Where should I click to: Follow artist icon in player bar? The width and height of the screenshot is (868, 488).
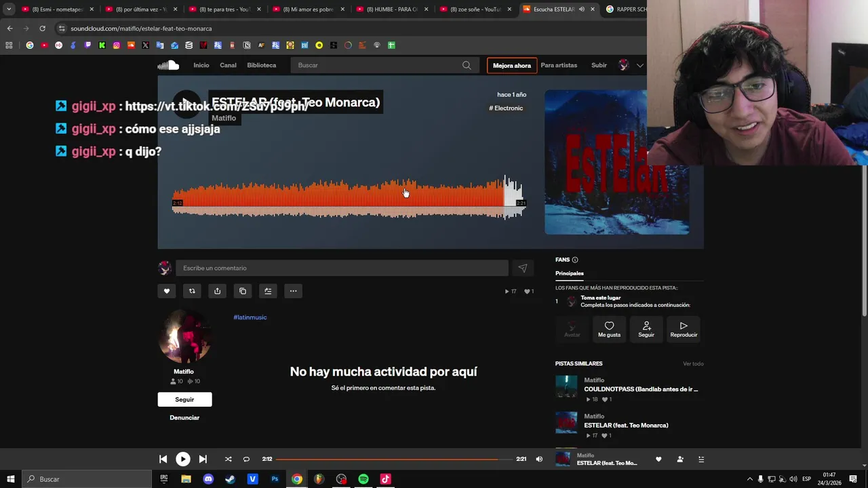[x=680, y=459]
